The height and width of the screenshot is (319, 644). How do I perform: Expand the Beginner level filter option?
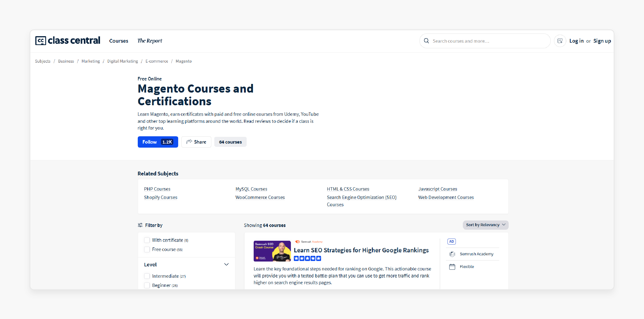tap(147, 285)
